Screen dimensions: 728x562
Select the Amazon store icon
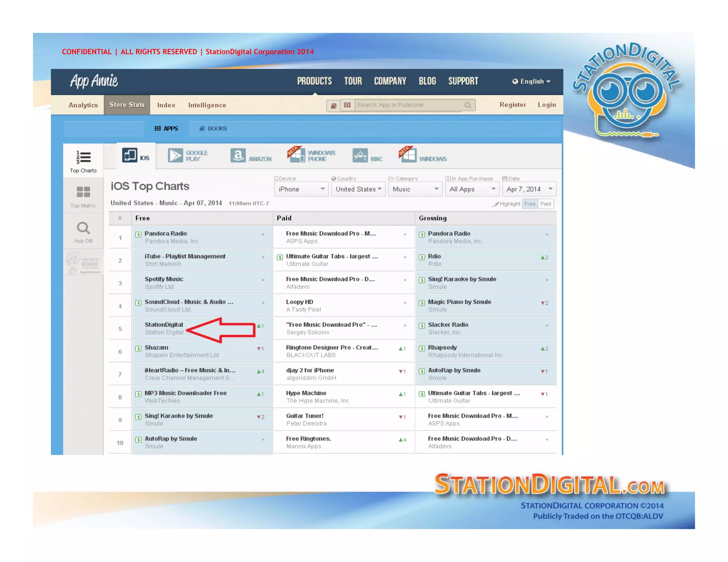click(238, 155)
